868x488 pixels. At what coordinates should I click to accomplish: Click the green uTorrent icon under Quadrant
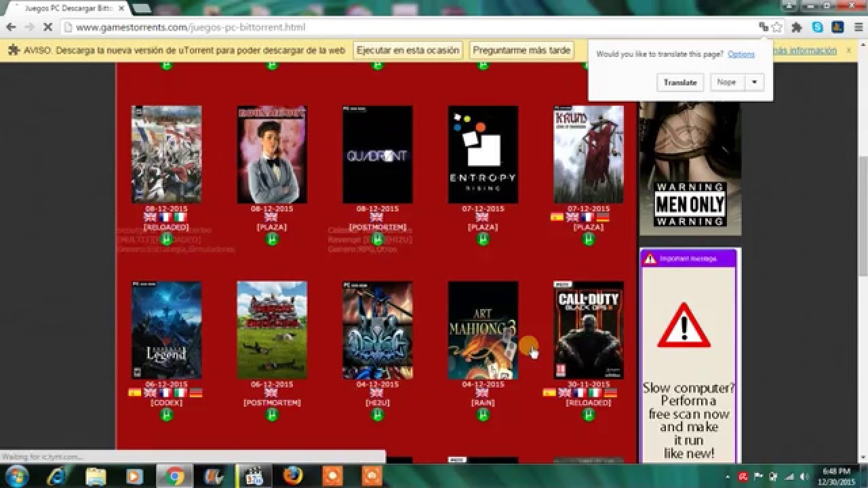coord(377,239)
